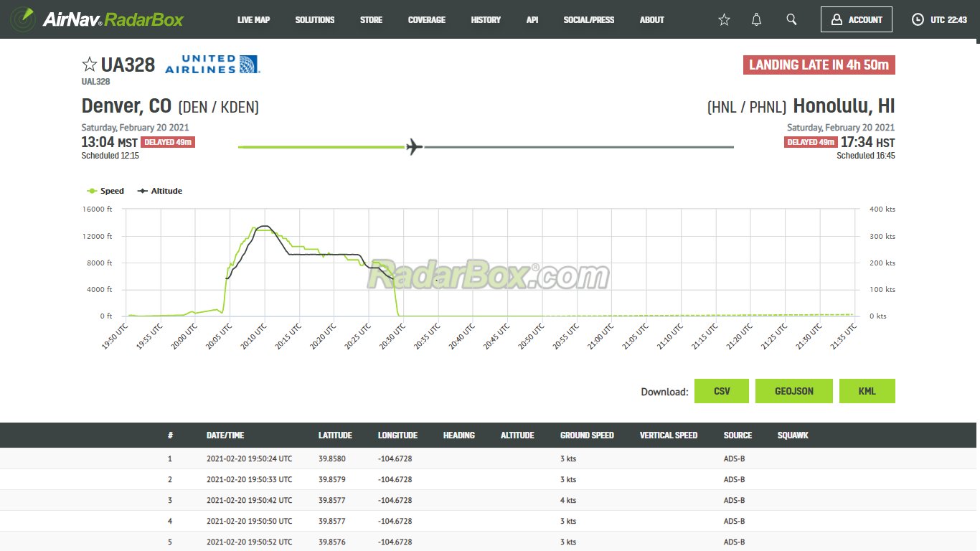Click UTC 22:43 time display
The width and height of the screenshot is (980, 551).
tap(948, 20)
